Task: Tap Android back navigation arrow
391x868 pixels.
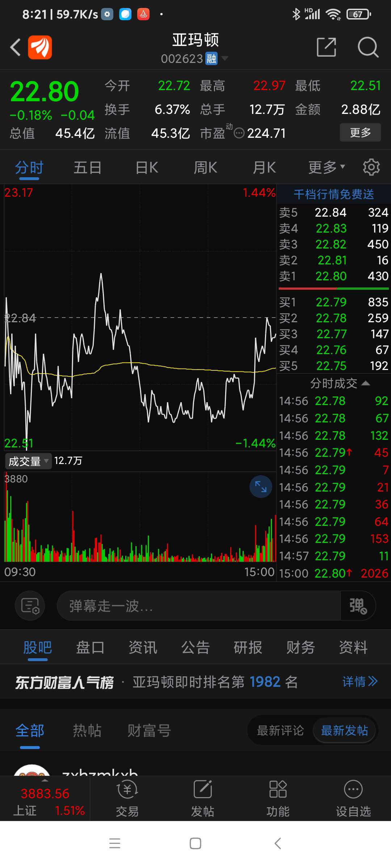Action: [x=278, y=843]
